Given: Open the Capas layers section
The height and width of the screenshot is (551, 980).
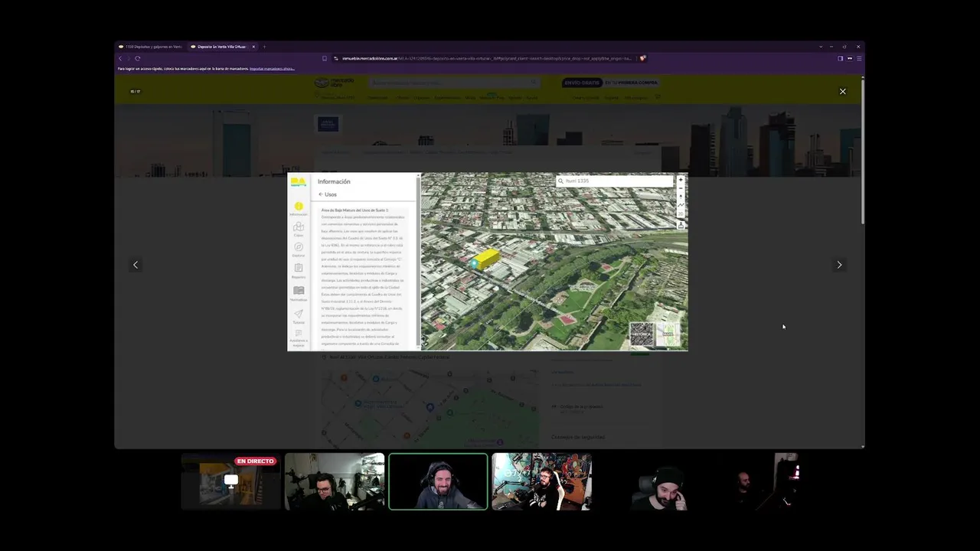Looking at the screenshot, I should click(x=299, y=229).
